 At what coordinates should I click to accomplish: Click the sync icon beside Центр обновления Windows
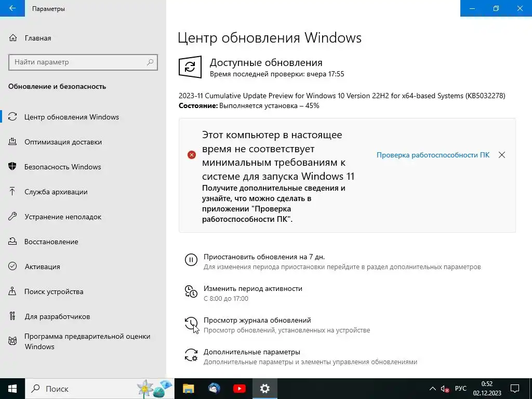click(12, 117)
